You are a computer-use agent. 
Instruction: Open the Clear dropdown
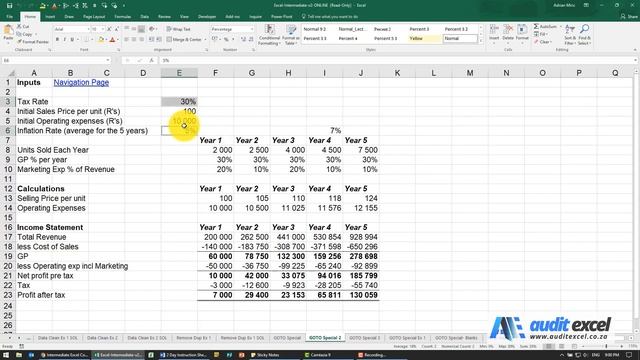coord(543,42)
